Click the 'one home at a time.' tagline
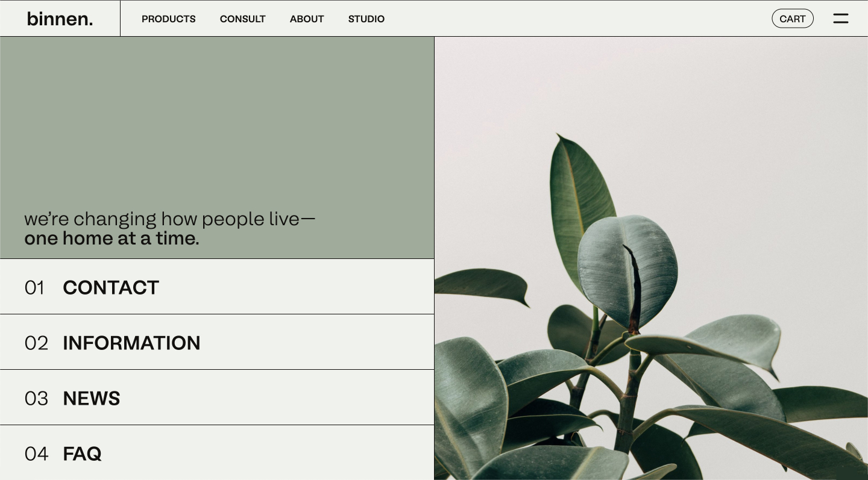Viewport: 868px width, 480px height. tap(112, 238)
